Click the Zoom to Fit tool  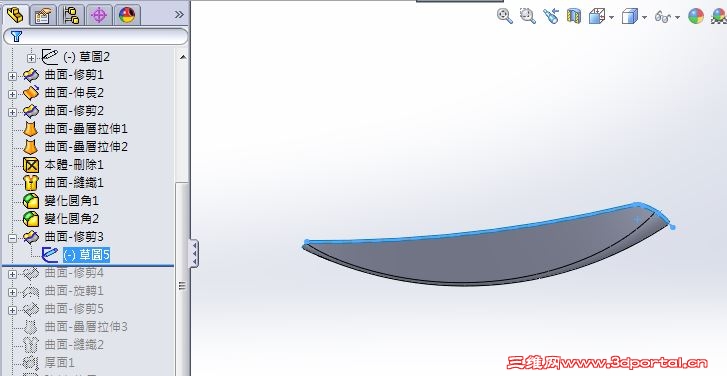(504, 16)
